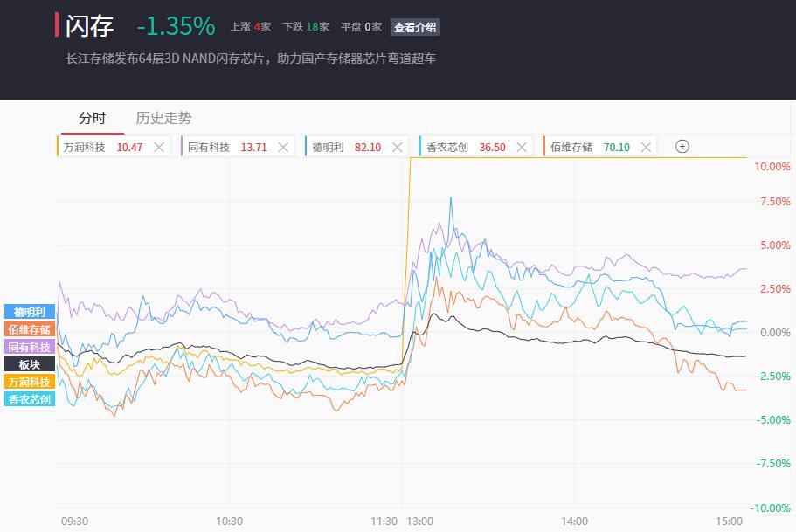Close the 德明利 comparison tag
The height and width of the screenshot is (532, 796).
398,147
